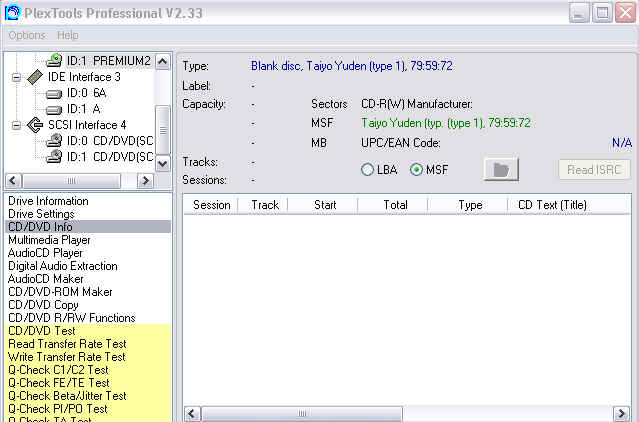This screenshot has width=639, height=422.
Task: Click the Session column header
Action: (211, 205)
